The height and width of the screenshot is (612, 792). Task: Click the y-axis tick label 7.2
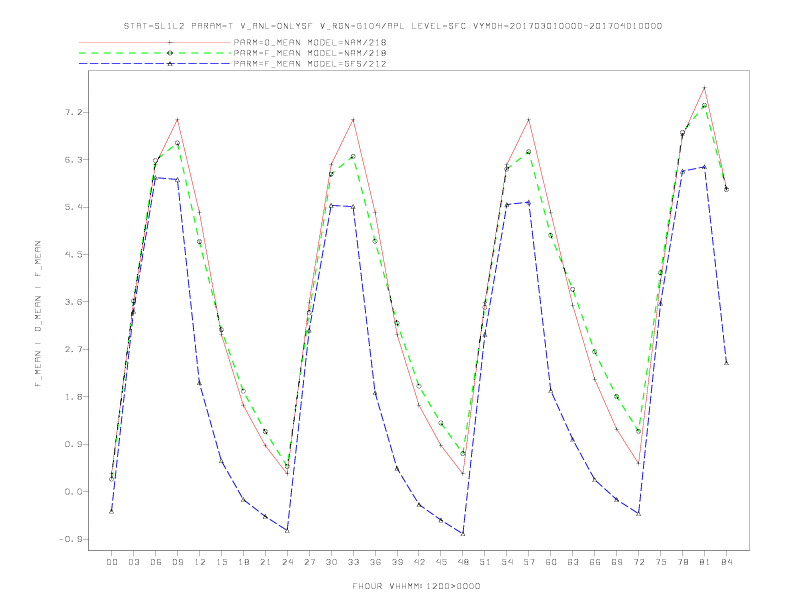coord(73,113)
